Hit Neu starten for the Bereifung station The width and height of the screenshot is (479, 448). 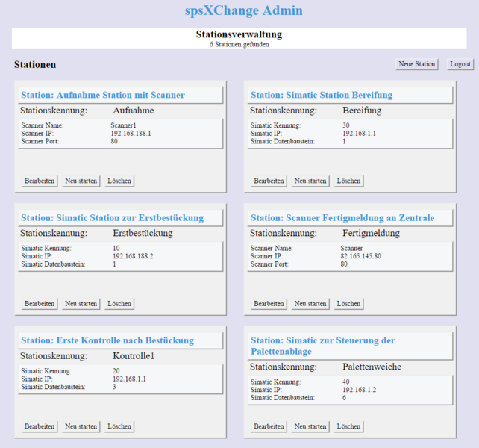coord(310,181)
